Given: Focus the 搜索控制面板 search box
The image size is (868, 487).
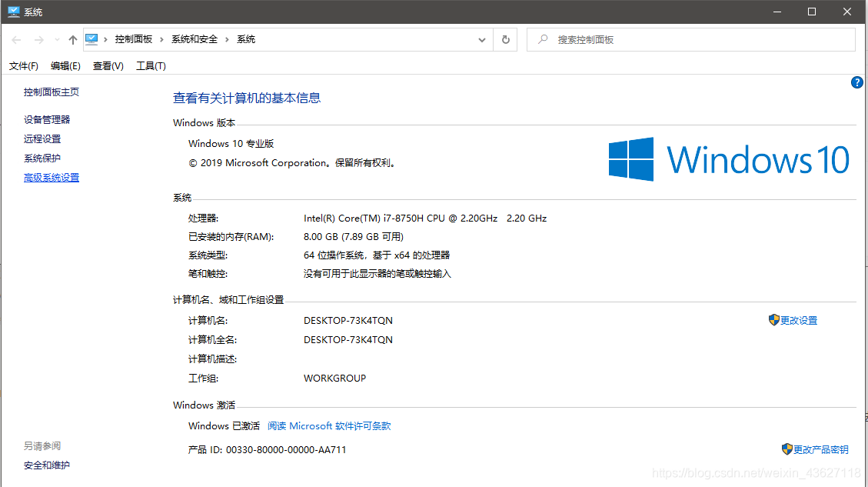Looking at the screenshot, I should click(691, 40).
